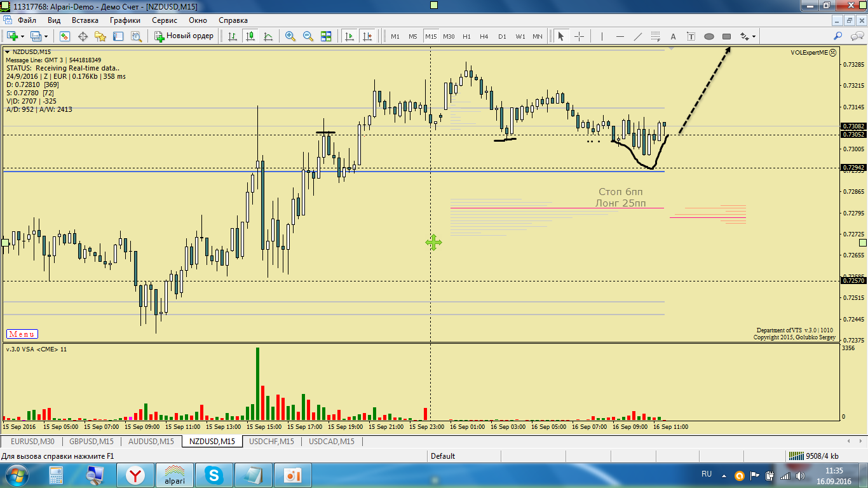868x488 pixels.
Task: Open the Market Watch window icon
Action: pos(64,36)
